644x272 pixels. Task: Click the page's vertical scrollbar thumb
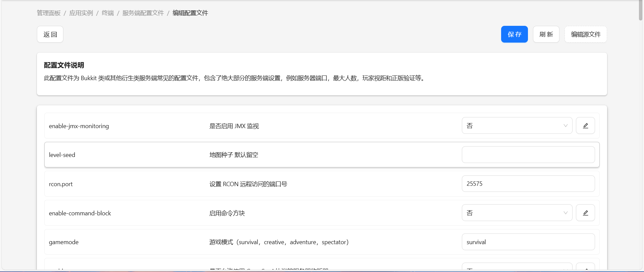(640, 11)
